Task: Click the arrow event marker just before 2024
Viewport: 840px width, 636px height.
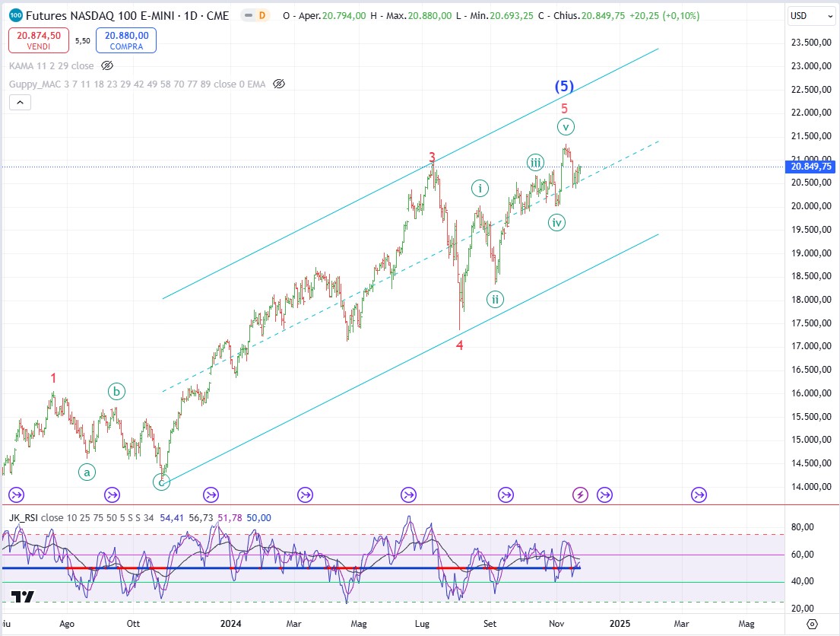Action: pyautogui.click(x=211, y=494)
